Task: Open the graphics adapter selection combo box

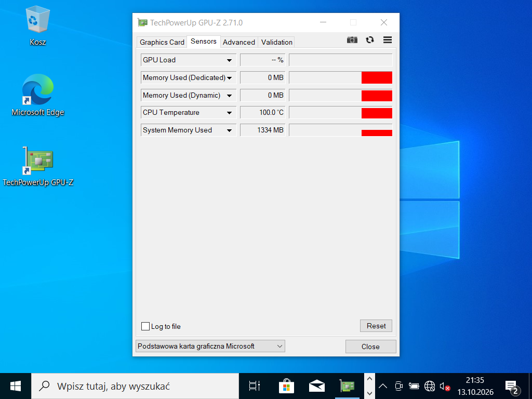Action: click(210, 347)
